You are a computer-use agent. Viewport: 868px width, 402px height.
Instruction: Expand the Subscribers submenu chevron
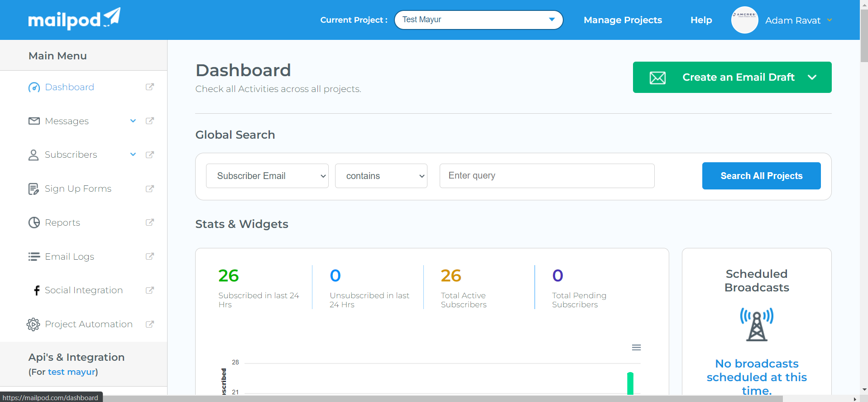click(133, 155)
